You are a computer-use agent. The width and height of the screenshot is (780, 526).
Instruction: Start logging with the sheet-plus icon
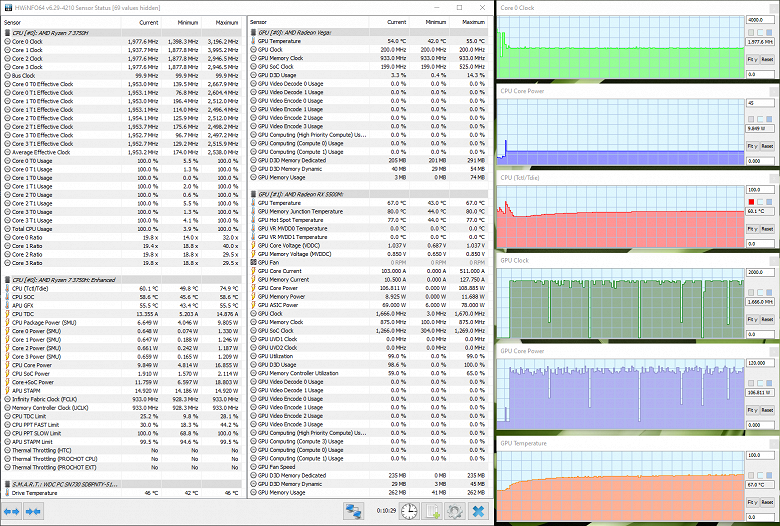click(432, 511)
